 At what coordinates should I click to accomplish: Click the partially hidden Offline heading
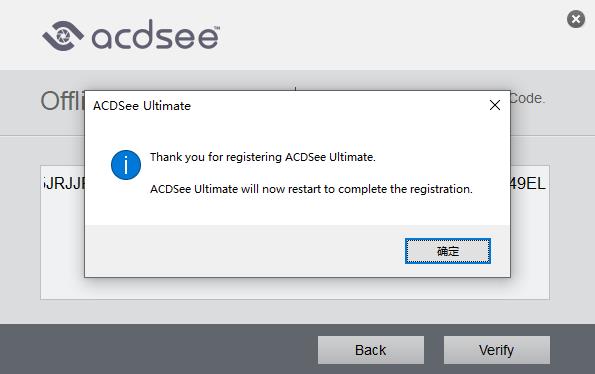tap(62, 101)
